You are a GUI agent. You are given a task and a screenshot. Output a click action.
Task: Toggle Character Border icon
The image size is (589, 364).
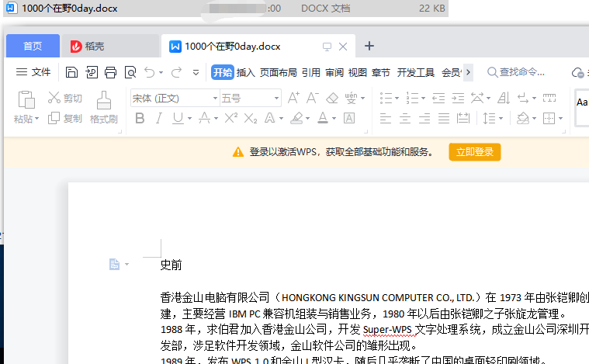coord(349,118)
